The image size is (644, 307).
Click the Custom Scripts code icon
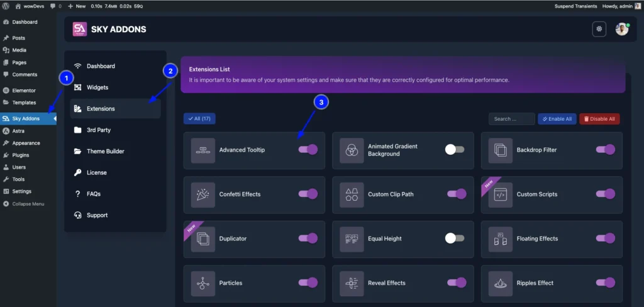[500, 195]
